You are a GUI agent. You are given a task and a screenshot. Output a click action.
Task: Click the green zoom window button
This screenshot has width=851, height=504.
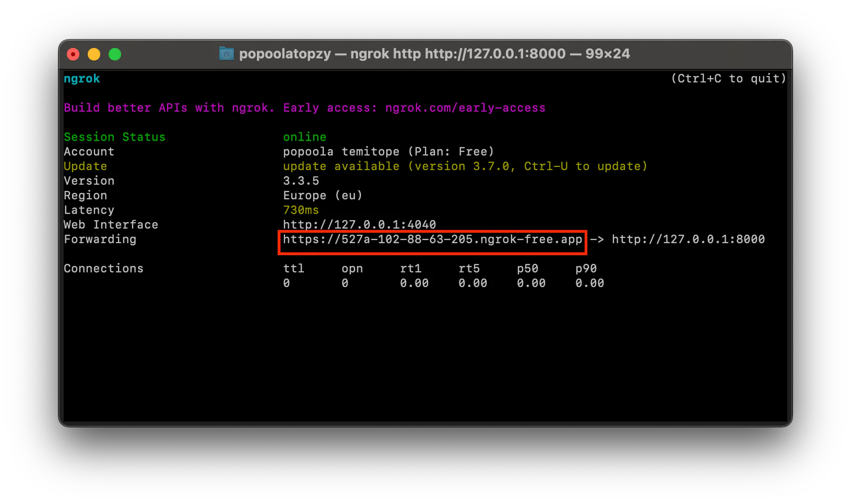click(x=115, y=54)
